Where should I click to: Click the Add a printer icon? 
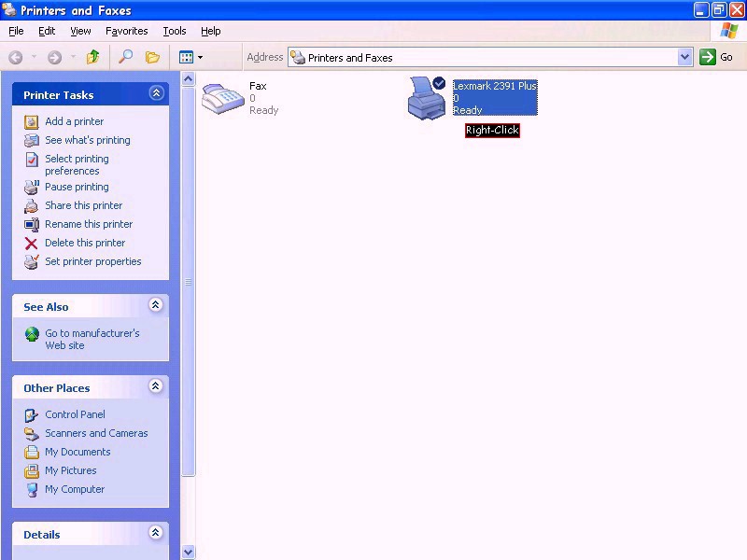coord(32,122)
